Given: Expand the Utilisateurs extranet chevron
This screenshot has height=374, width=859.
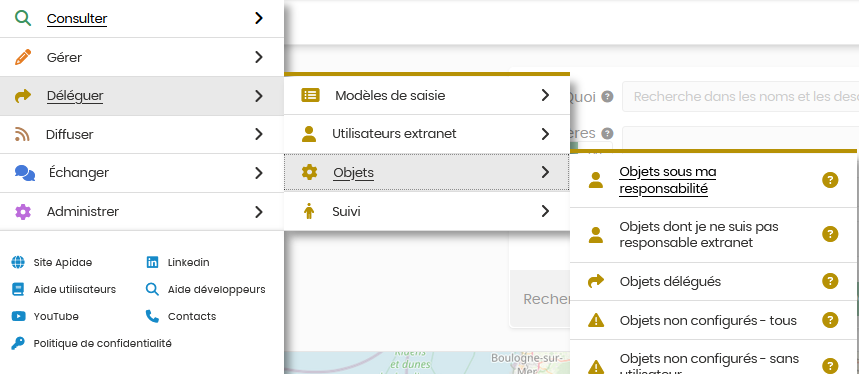Looking at the screenshot, I should pyautogui.click(x=545, y=134).
